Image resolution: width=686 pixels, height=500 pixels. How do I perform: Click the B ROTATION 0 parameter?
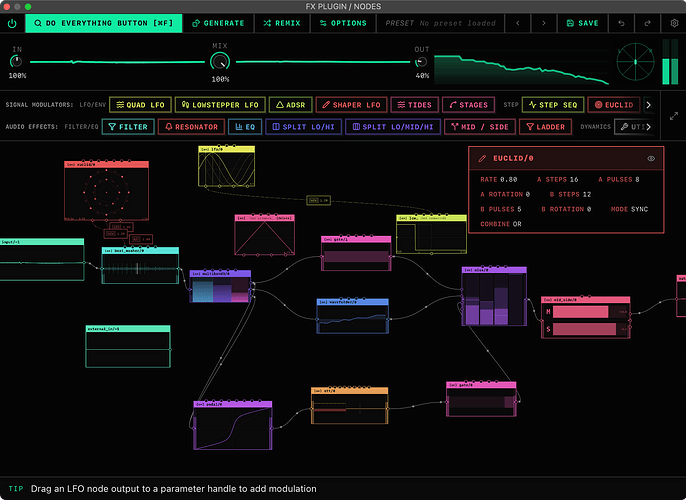pos(566,209)
